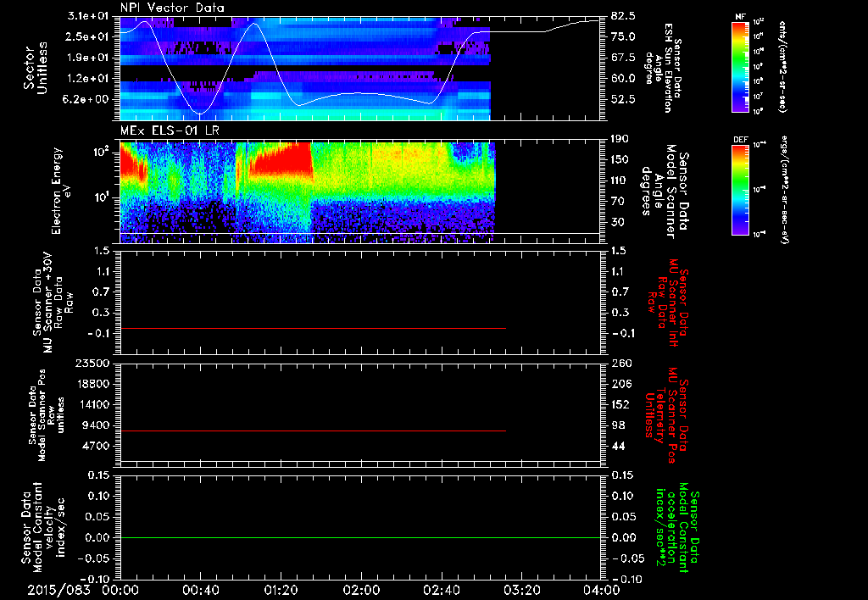The height and width of the screenshot is (600, 868).
Task: Click the '75.0' elevation tick label
Action: pos(623,36)
